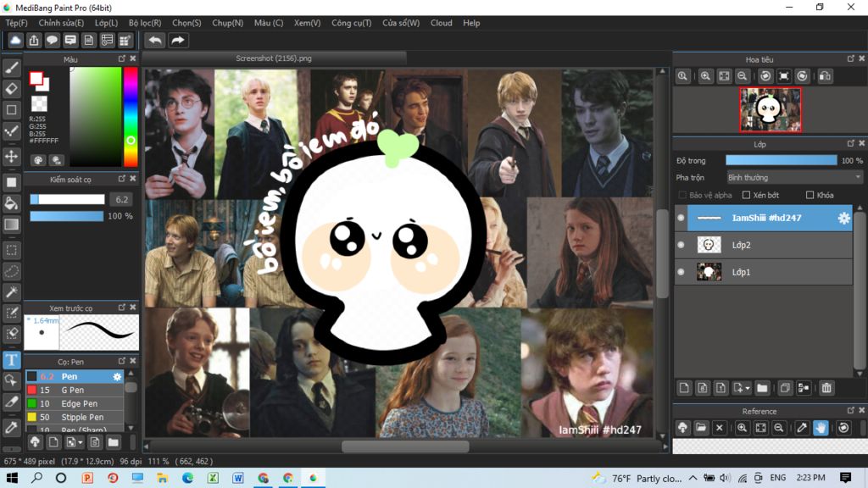The image size is (868, 488).
Task: Delete layer with trash icon
Action: (x=826, y=388)
